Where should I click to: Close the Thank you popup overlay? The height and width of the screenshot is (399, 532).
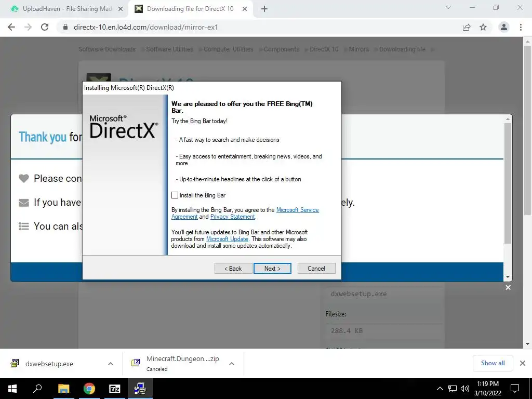click(508, 288)
